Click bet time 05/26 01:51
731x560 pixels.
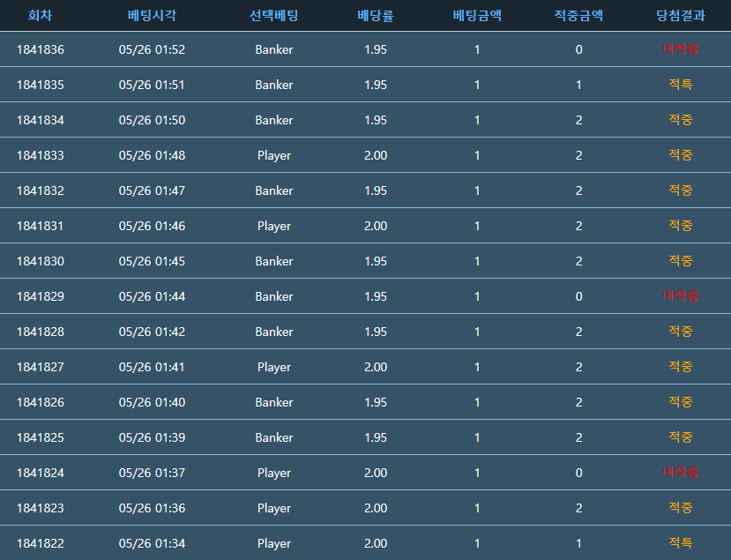152,85
